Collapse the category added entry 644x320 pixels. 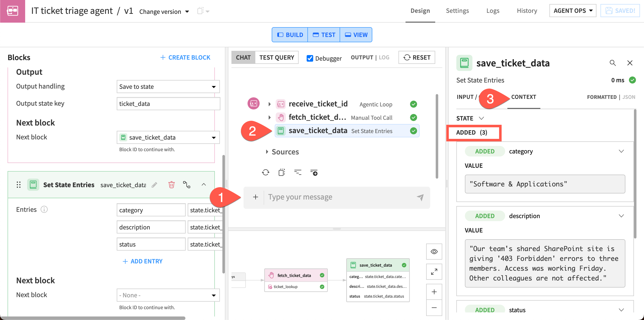pyautogui.click(x=621, y=151)
